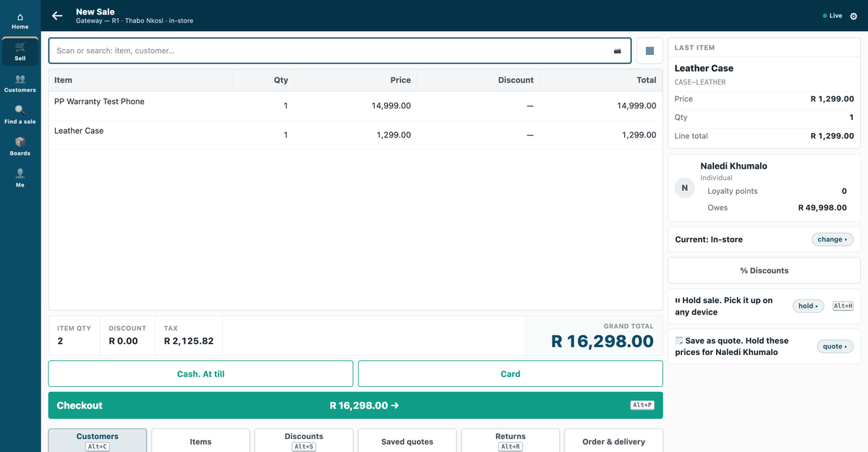The image size is (868, 452).
Task: Click the green Checkout button
Action: tap(356, 406)
